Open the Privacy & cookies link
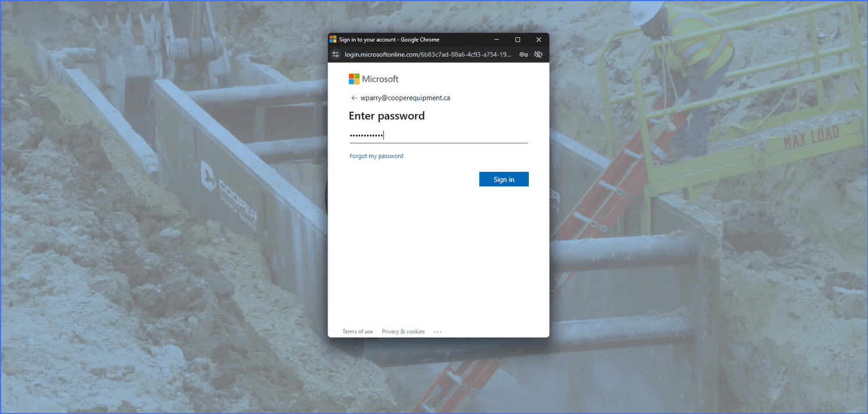 click(403, 332)
